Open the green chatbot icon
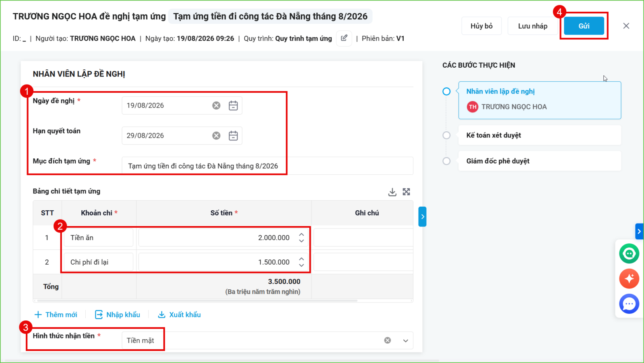Screen dimensions: 644x363 (x=629, y=254)
